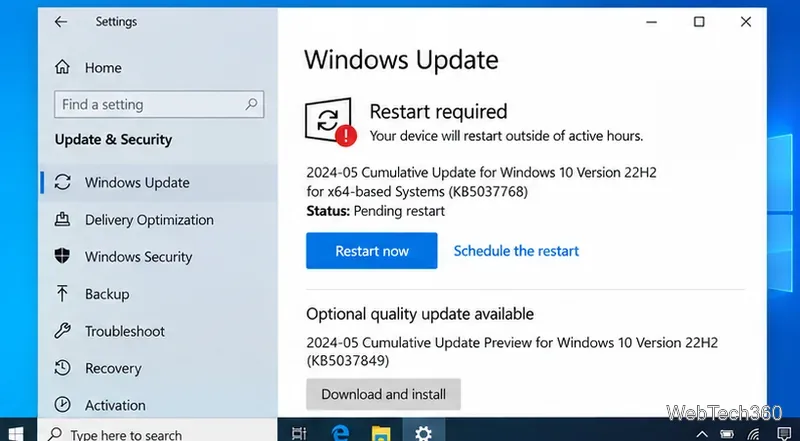
Task: Click the Activation checkmark icon
Action: tap(62, 405)
